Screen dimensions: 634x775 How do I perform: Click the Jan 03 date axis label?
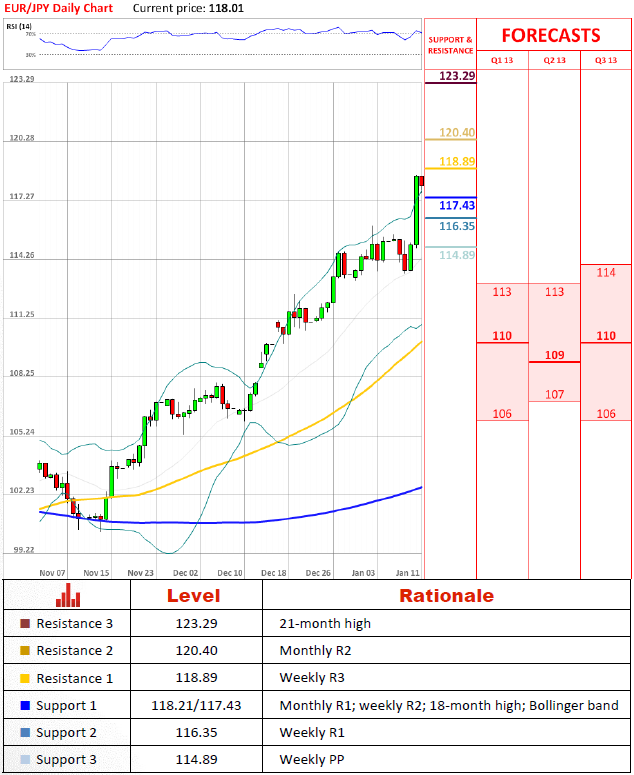(x=363, y=573)
